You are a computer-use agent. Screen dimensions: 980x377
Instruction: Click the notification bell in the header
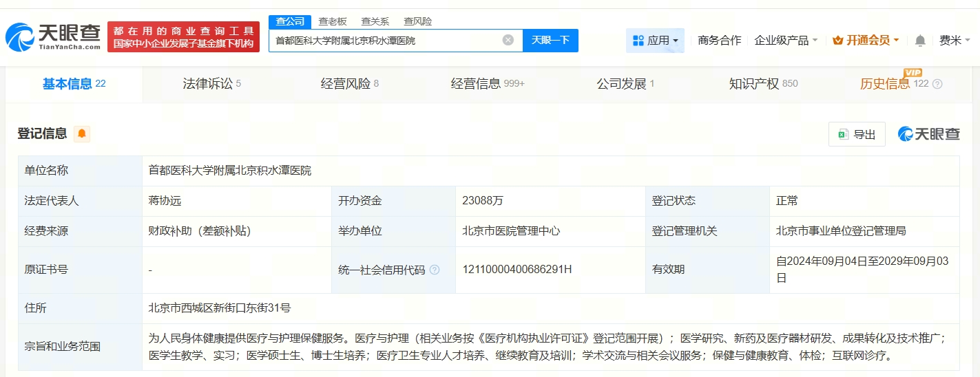pyautogui.click(x=920, y=41)
